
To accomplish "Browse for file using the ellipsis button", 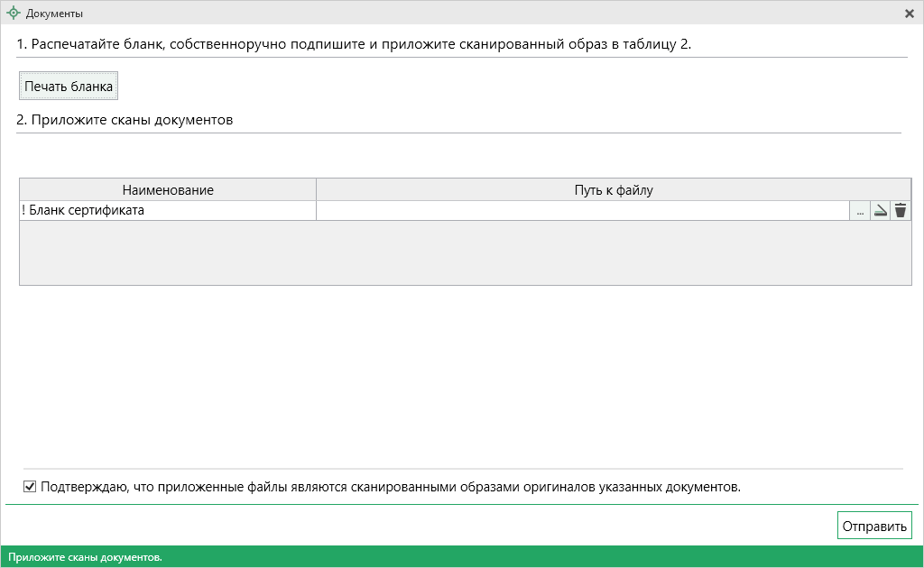I will [x=859, y=211].
